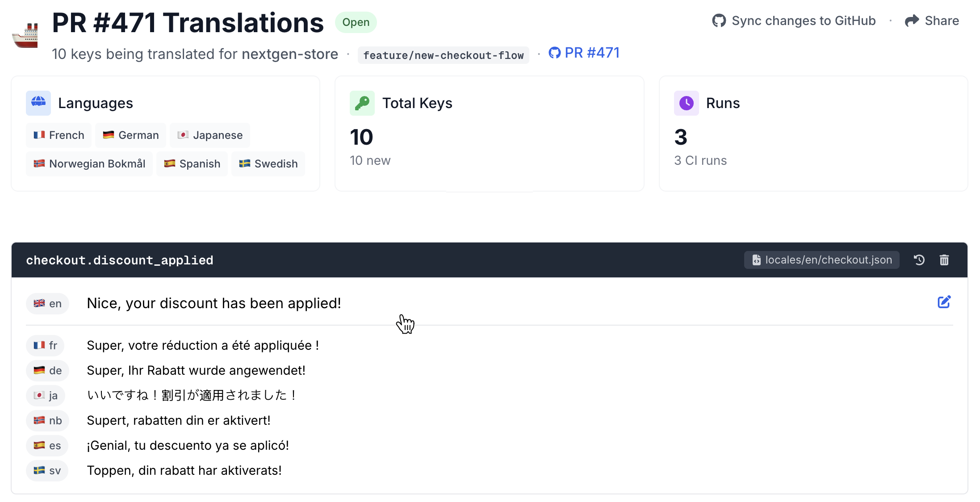Viewport: 980px width, 502px height.
Task: Click the key icon on the Total Keys card
Action: click(x=362, y=103)
